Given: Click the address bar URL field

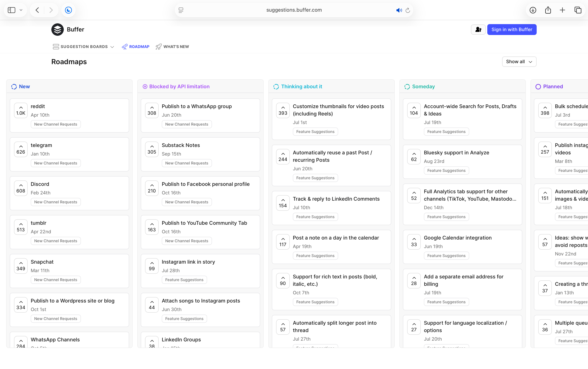Looking at the screenshot, I should (x=294, y=10).
